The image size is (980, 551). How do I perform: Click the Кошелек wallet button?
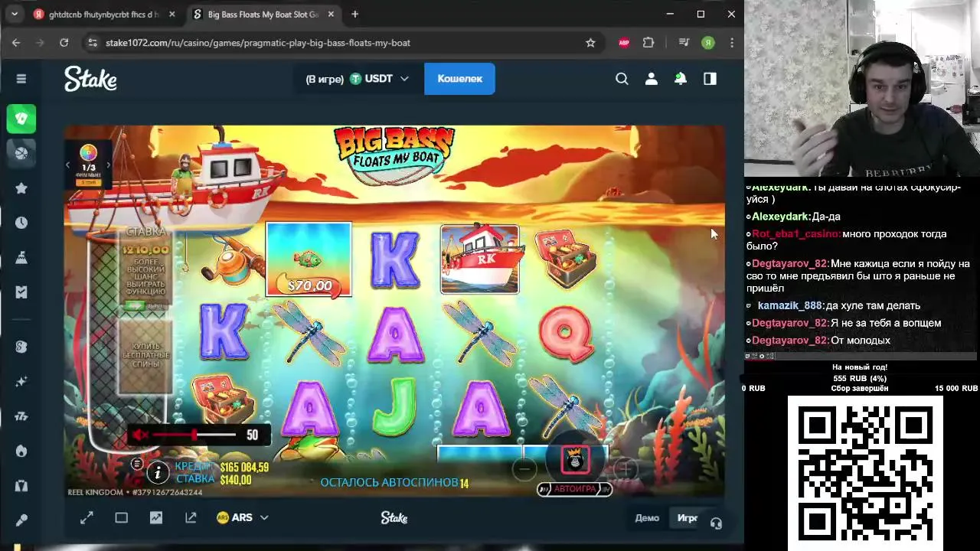click(x=459, y=79)
